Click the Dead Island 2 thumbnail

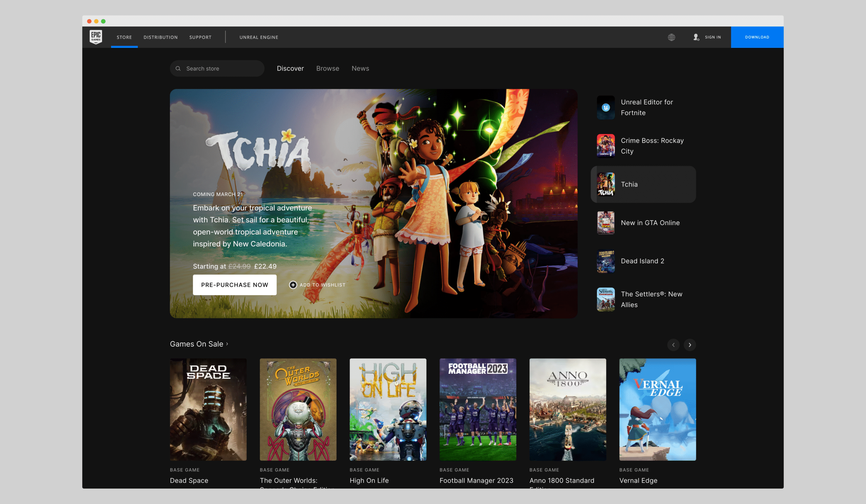[606, 261]
